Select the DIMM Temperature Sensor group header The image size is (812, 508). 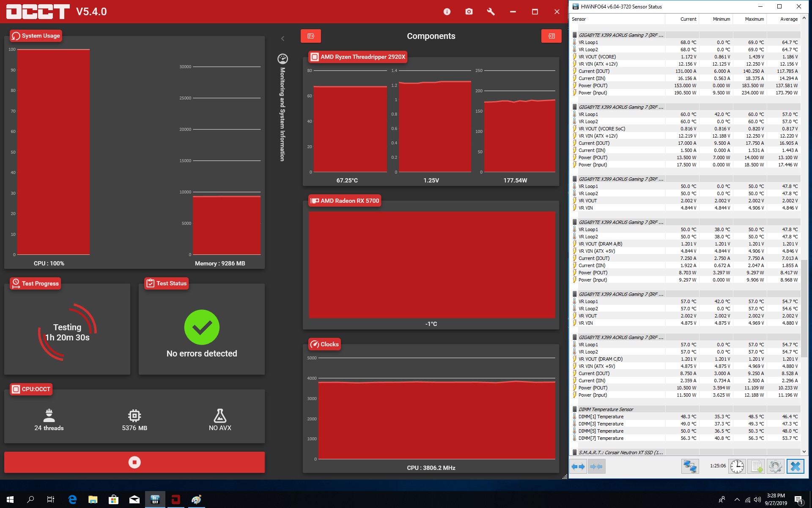click(685, 409)
